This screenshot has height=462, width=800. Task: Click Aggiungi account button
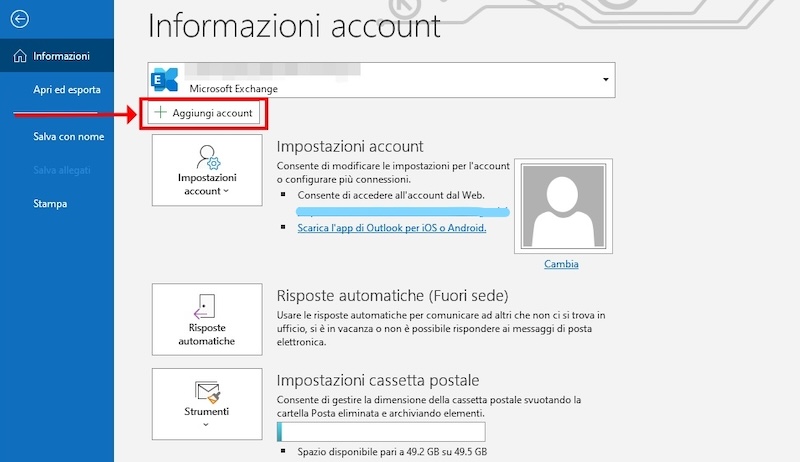coord(204,113)
